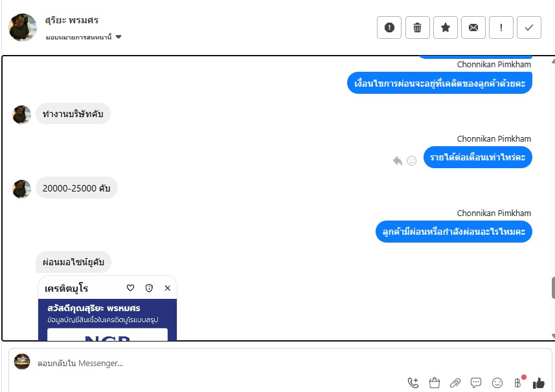
Task: Open the shield info icon on card
Action: [x=149, y=288]
